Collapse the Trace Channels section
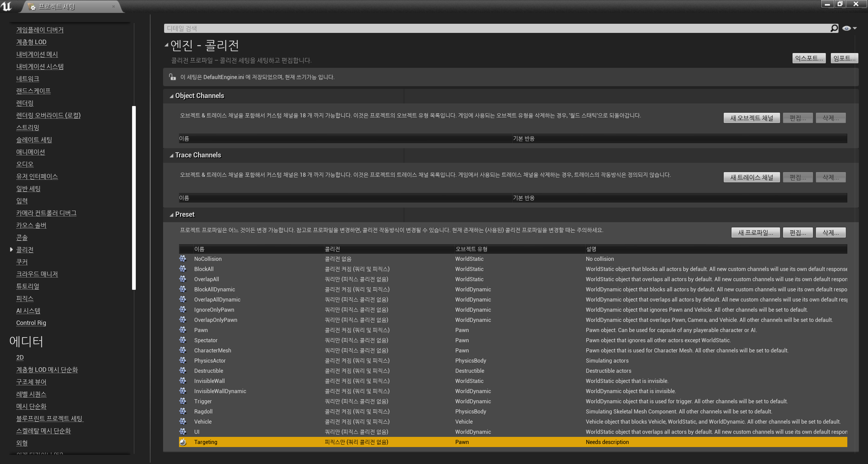Viewport: 868px width, 464px height. click(x=171, y=156)
